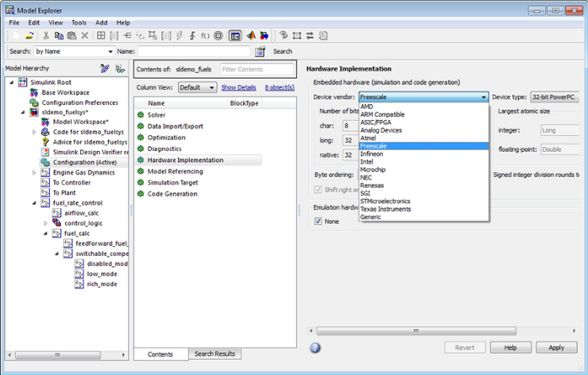Click the Filter Contents input field
The height and width of the screenshot is (375, 588).
tap(257, 69)
